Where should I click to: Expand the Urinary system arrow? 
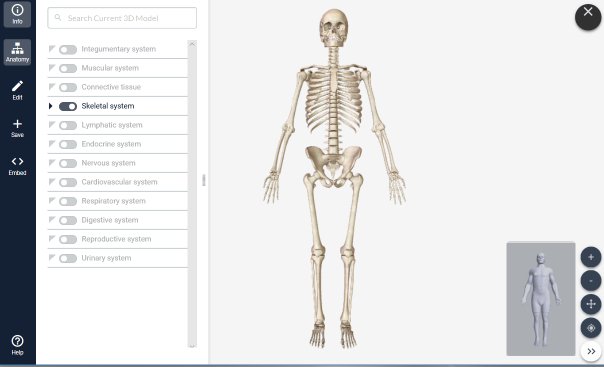[52, 257]
